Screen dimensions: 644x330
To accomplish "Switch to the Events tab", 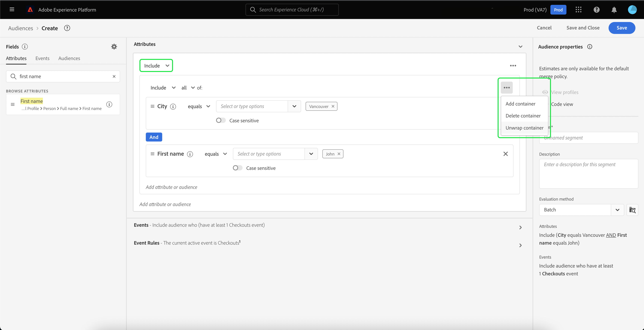I will [x=42, y=58].
